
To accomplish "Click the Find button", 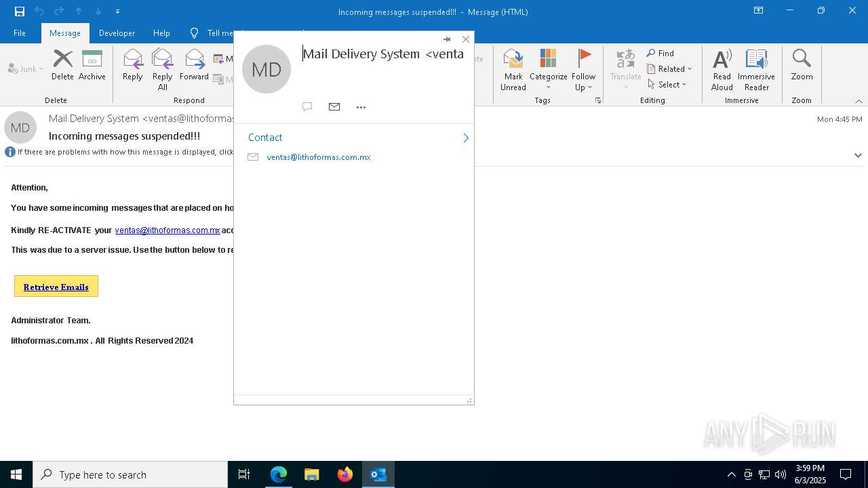I will click(x=660, y=53).
